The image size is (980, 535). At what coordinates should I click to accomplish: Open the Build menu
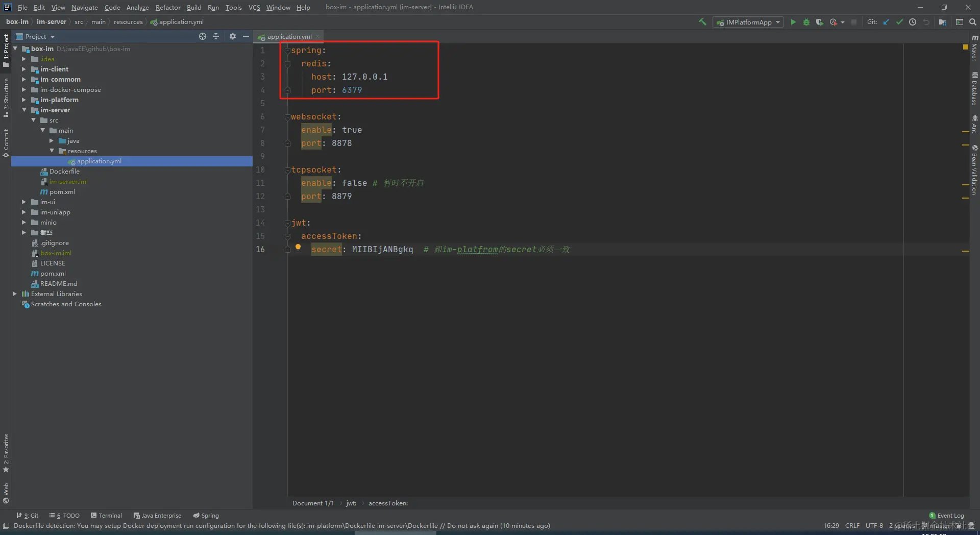point(194,7)
